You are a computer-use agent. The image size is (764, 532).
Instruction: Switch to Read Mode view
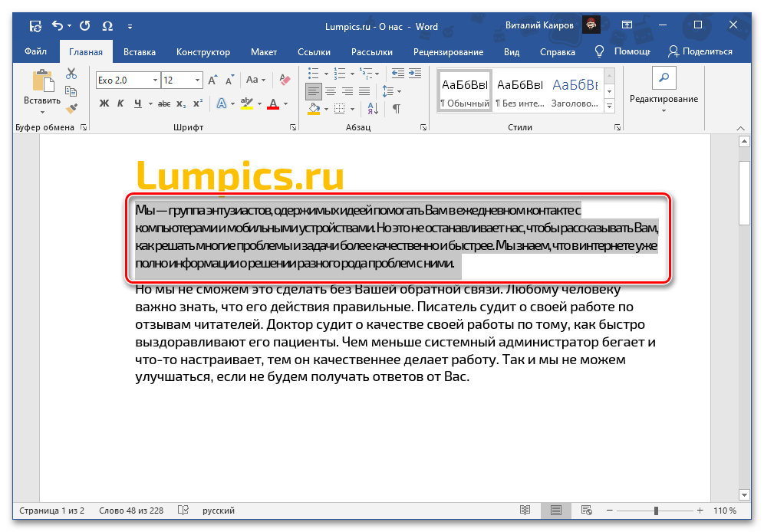[x=525, y=510]
